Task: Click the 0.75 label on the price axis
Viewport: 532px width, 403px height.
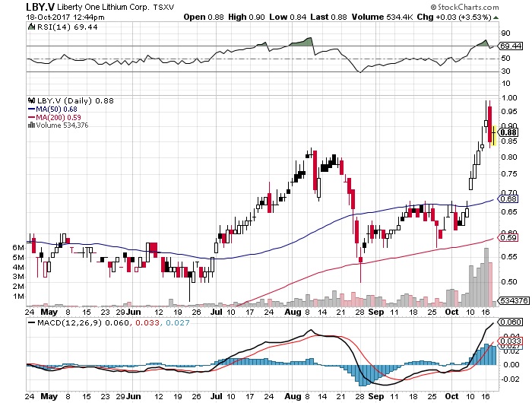Action: pos(509,174)
